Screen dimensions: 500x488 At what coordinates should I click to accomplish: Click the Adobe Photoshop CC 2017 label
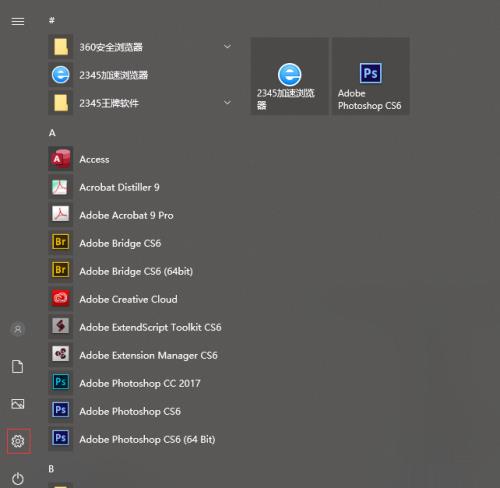pyautogui.click(x=140, y=383)
